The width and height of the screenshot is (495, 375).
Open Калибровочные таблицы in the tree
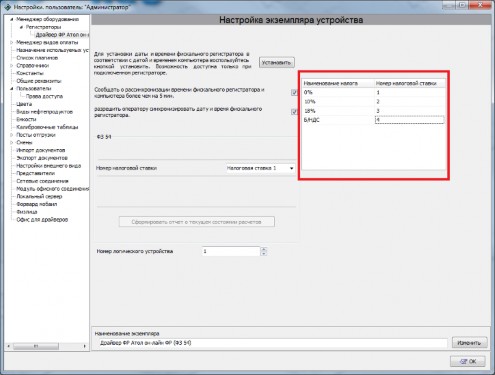point(47,127)
